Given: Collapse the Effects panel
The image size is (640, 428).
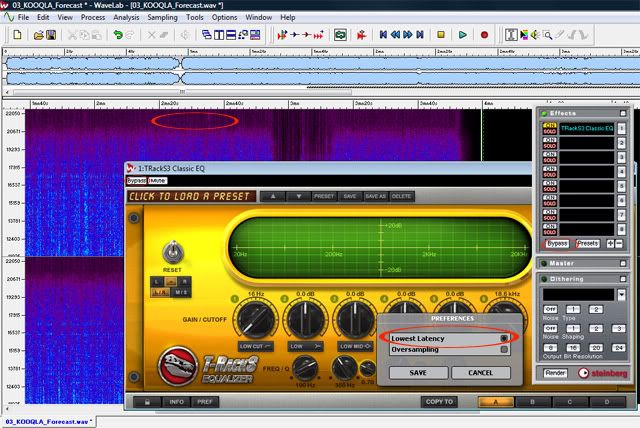Looking at the screenshot, I should pos(623,113).
